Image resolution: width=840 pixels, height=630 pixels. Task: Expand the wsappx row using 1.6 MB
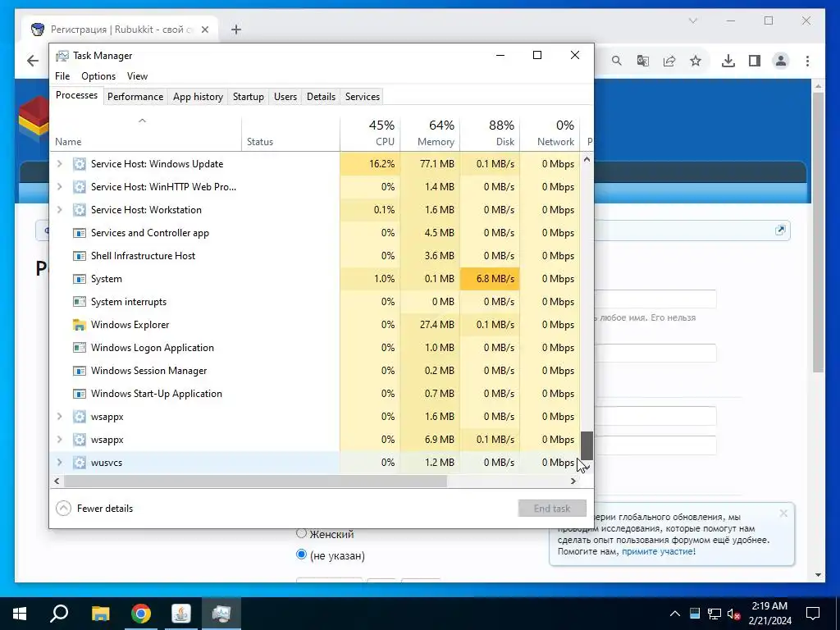(x=59, y=417)
